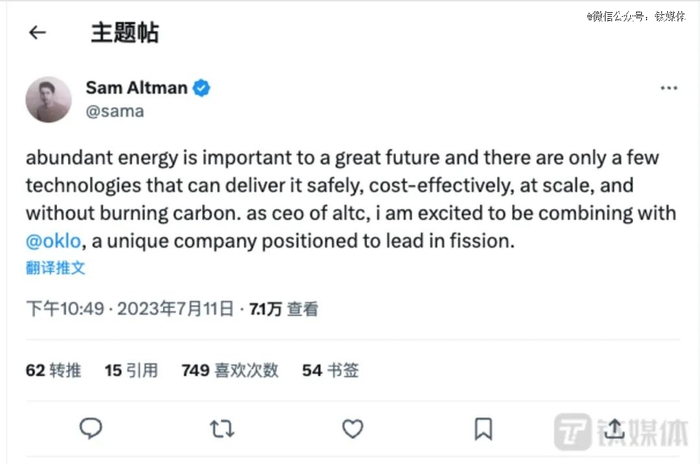Click the blue verified badge
Viewport: 700px width, 464px height.
pyautogui.click(x=201, y=88)
